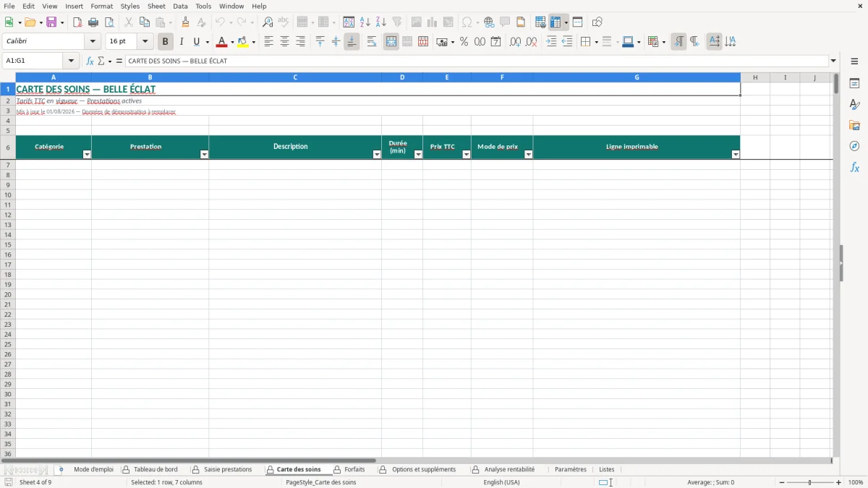Click the zoom in plus button
868x488 pixels.
pyautogui.click(x=839, y=482)
